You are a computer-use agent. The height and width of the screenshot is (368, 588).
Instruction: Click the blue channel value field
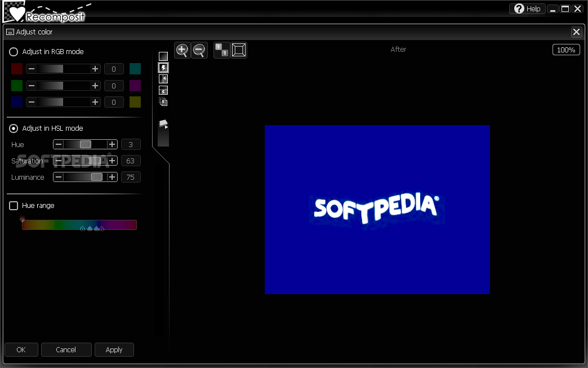114,102
